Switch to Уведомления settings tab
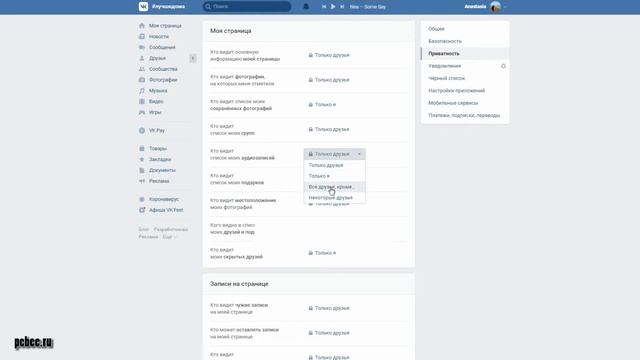This screenshot has width=640, height=360. [x=444, y=66]
